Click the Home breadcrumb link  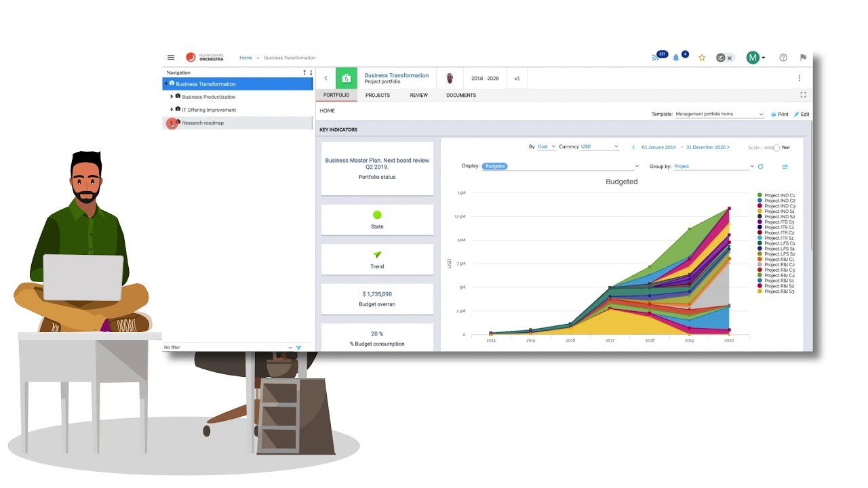(x=245, y=58)
